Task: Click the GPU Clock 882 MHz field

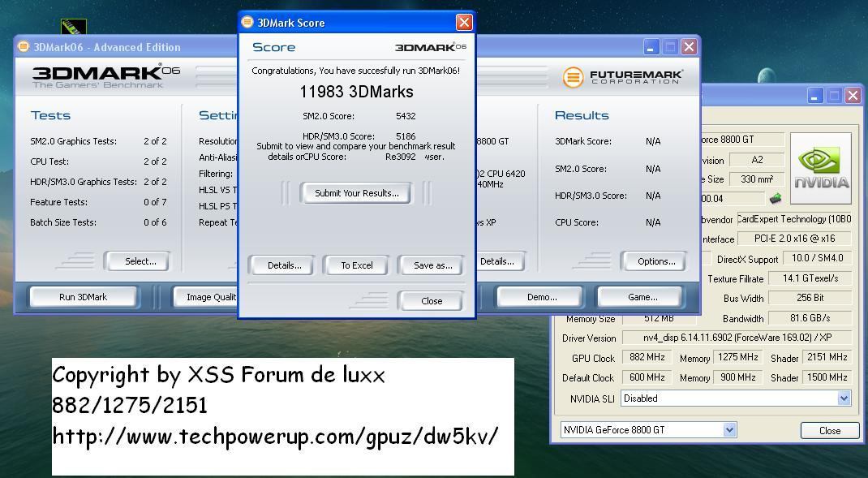Action: coord(647,357)
